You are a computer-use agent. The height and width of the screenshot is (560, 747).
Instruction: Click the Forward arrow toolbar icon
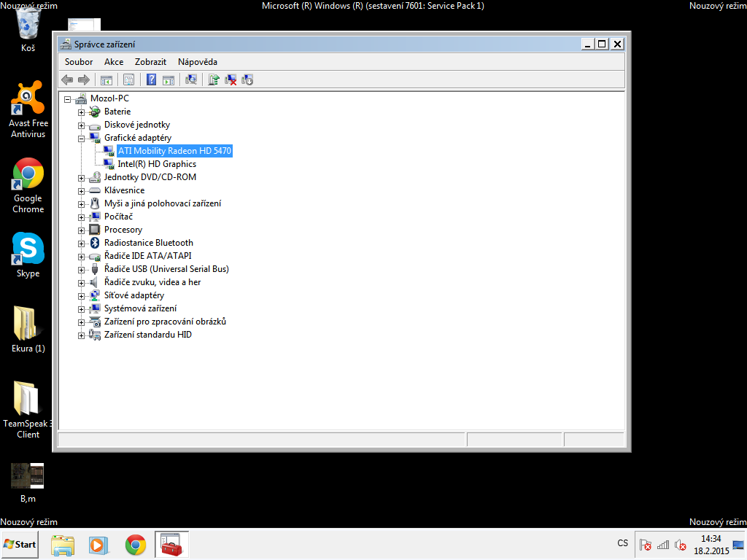(x=84, y=80)
